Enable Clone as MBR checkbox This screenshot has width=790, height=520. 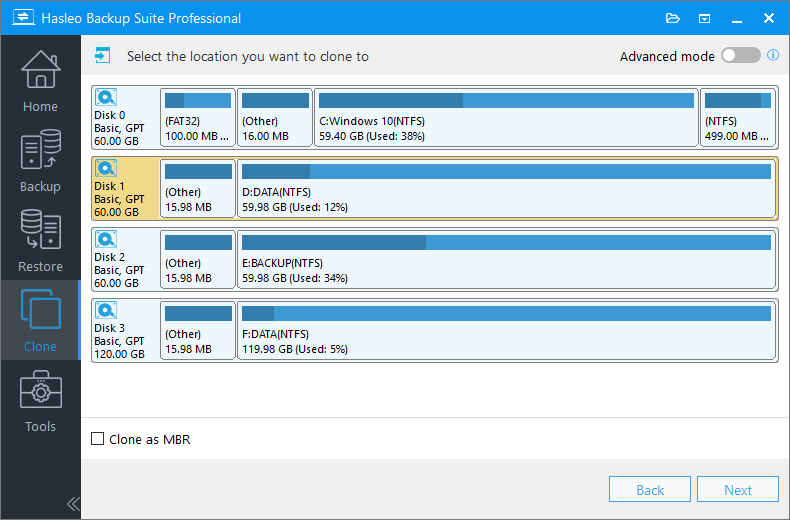[98, 439]
